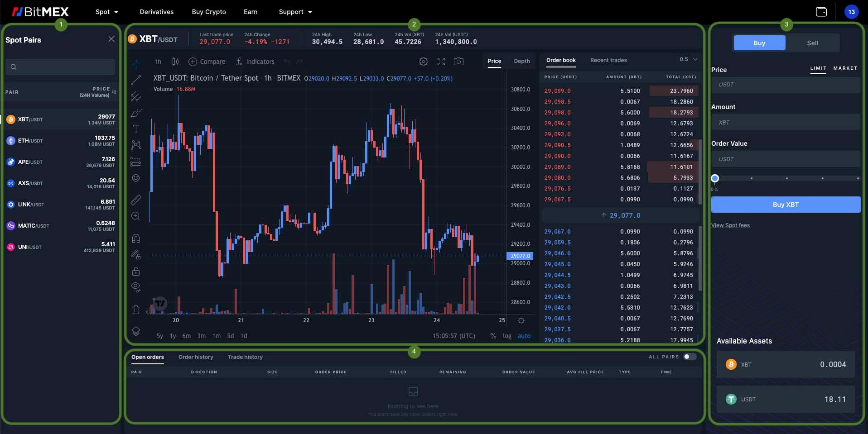Select the crosshair cursor tool
The image size is (868, 434).
point(136,63)
